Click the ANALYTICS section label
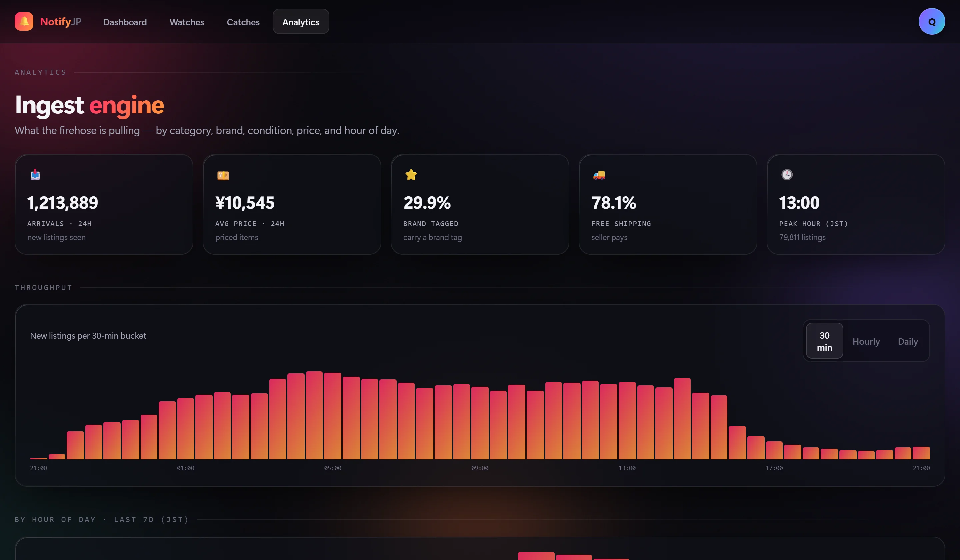The width and height of the screenshot is (960, 560). click(x=40, y=72)
